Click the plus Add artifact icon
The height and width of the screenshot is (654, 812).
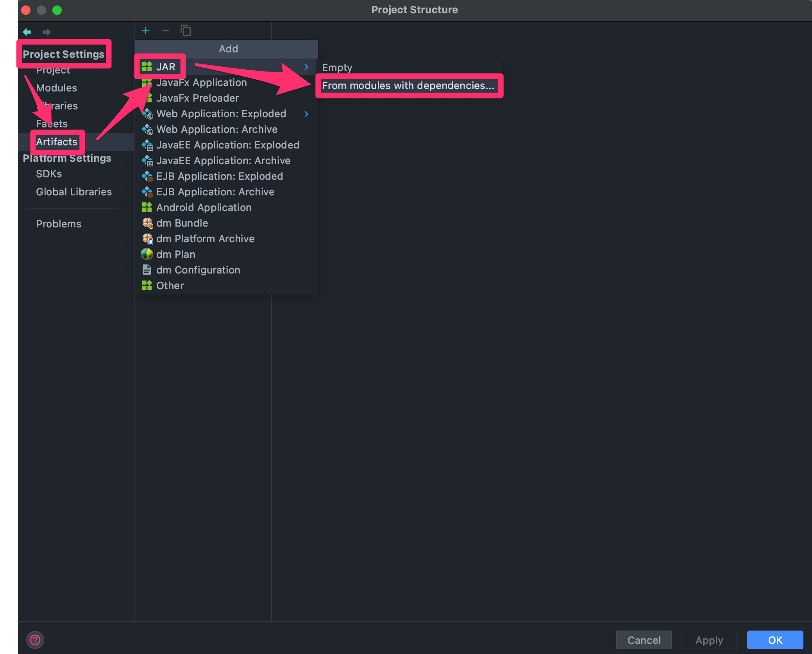coord(145,30)
